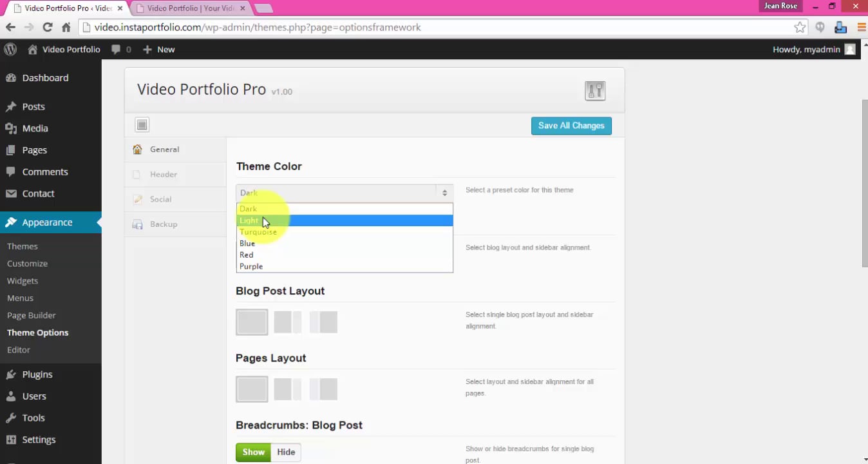Close the Video Portfolio Pro browser tab
The width and height of the screenshot is (868, 464).
tap(120, 8)
